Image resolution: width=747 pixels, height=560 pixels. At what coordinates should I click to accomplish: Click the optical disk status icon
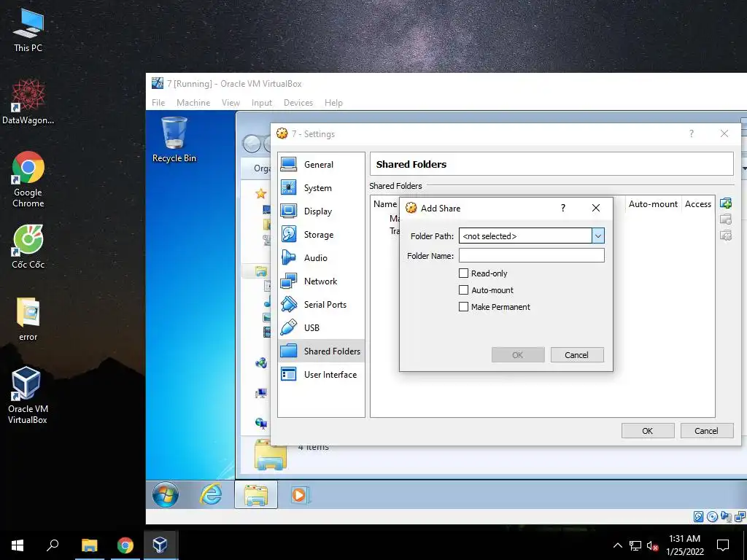point(712,517)
